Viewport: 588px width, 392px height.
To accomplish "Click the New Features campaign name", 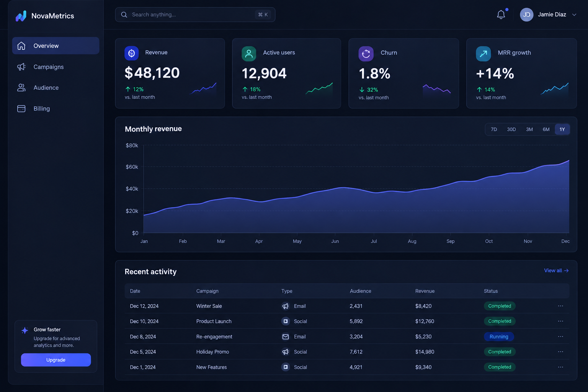I will pos(211,367).
